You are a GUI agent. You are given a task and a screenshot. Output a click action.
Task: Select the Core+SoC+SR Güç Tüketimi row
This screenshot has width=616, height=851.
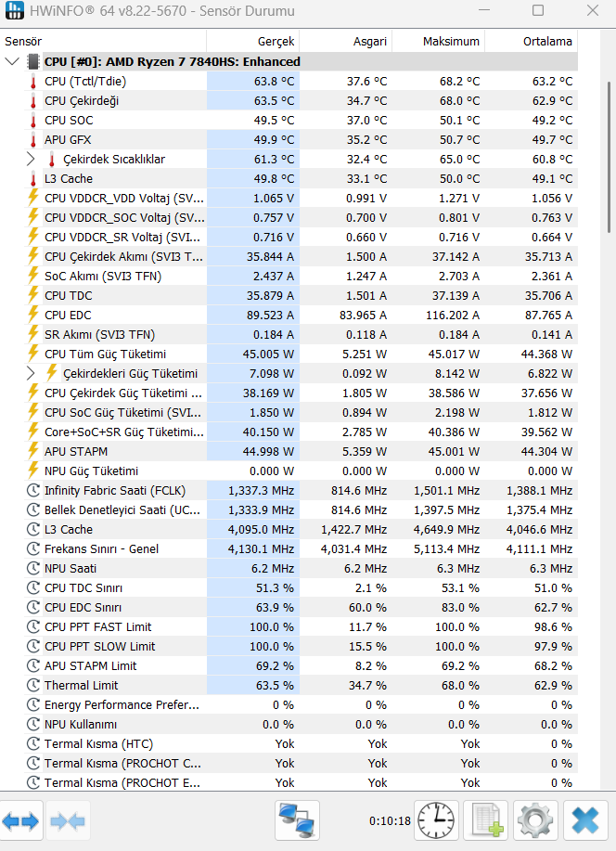(x=301, y=432)
